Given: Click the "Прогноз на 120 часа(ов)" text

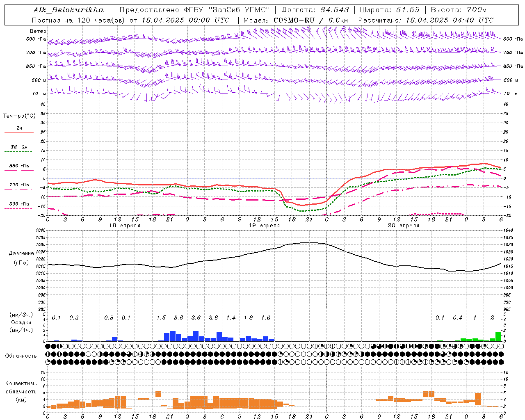Looking at the screenshot, I should tap(79, 20).
